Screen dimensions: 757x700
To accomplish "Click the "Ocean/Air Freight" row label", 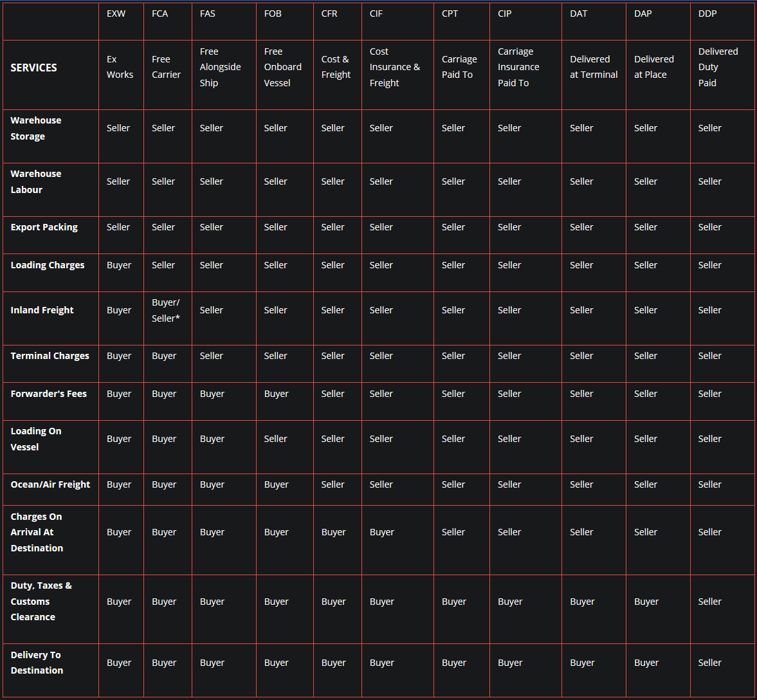I will (50, 484).
